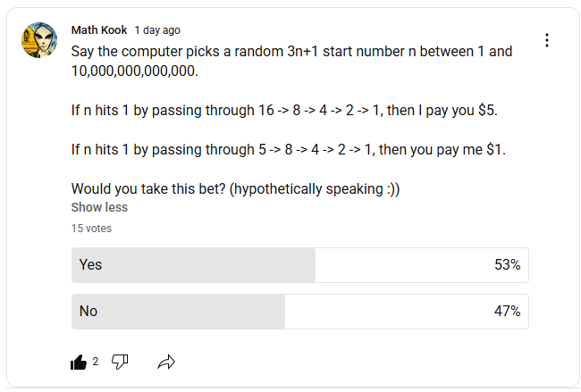The width and height of the screenshot is (581, 392).
Task: Collapse the post with Show less
Action: [x=99, y=207]
